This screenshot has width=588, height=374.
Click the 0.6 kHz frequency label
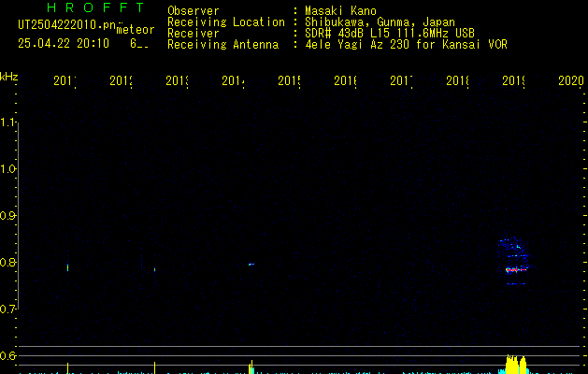pyautogui.click(x=7, y=355)
